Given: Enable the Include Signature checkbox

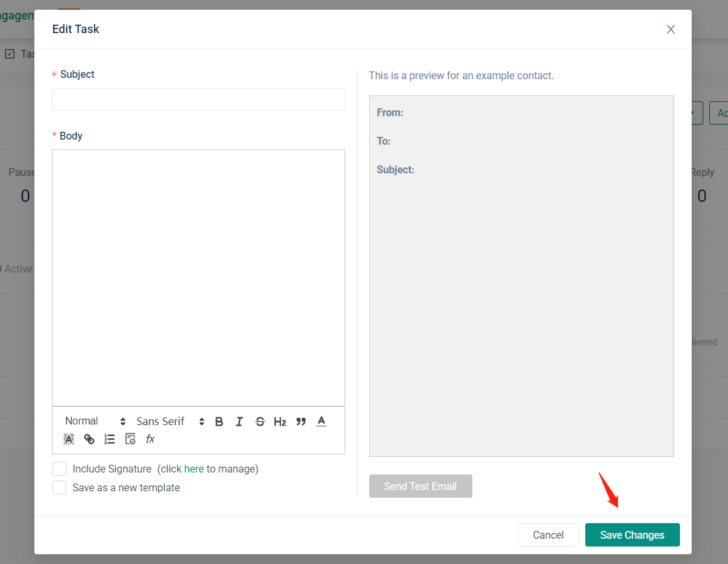Looking at the screenshot, I should pos(60,469).
